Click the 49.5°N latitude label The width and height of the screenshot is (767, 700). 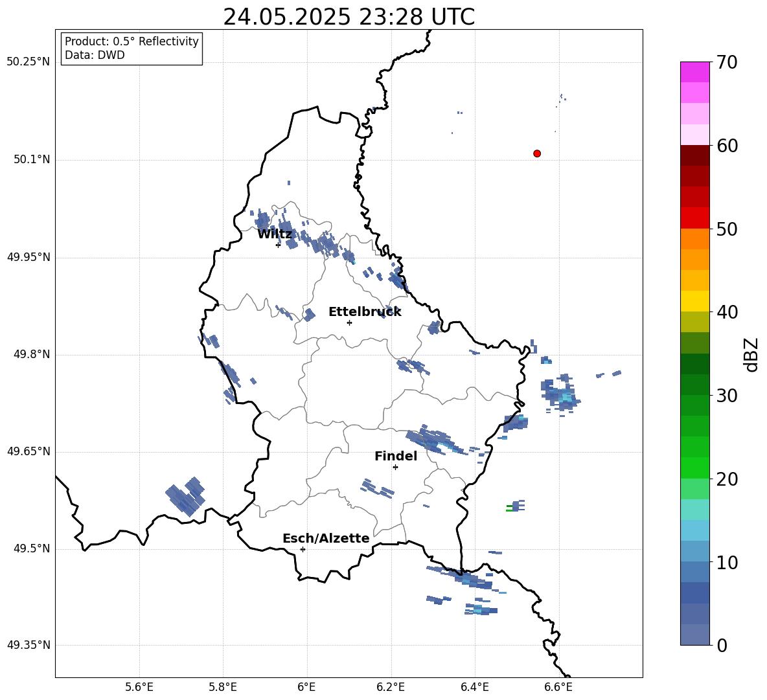32,548
